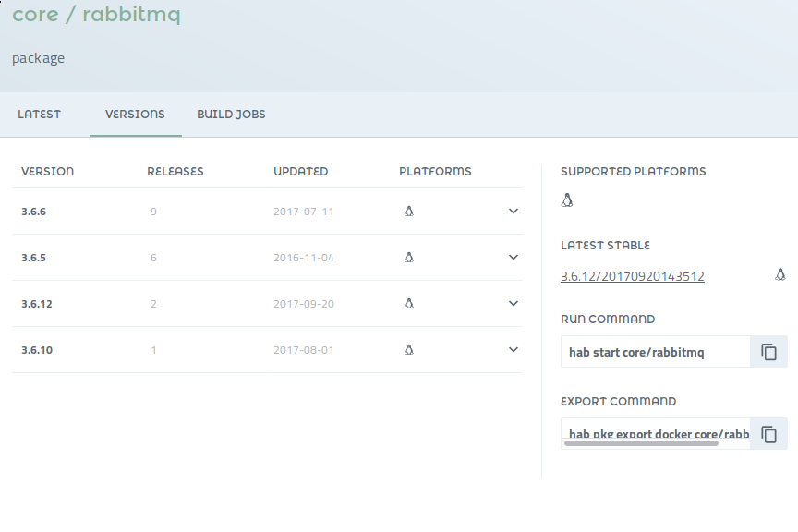Copy the docker export command
Image resolution: width=798 pixels, height=532 pixels.
768,434
